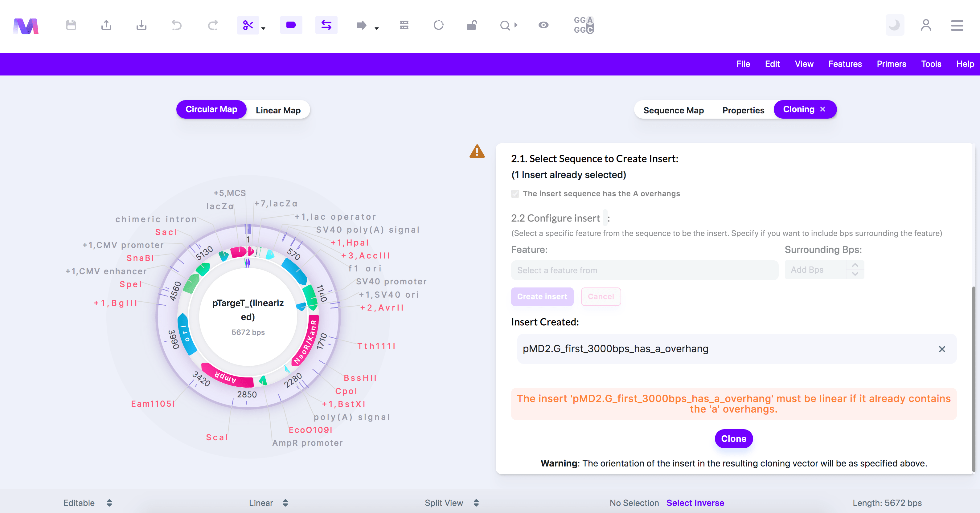Toggle the A overhangs checkbox
This screenshot has height=513, width=980.
coord(515,193)
